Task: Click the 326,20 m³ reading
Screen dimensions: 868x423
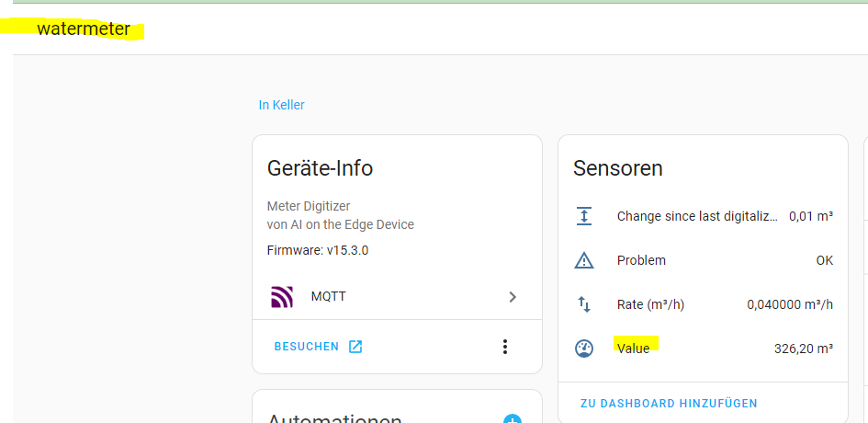Action: (x=804, y=349)
